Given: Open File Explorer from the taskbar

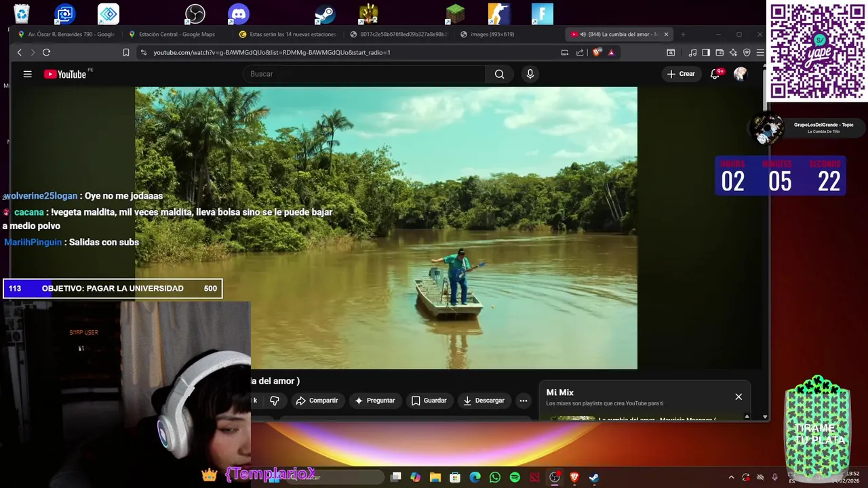Looking at the screenshot, I should [x=435, y=477].
